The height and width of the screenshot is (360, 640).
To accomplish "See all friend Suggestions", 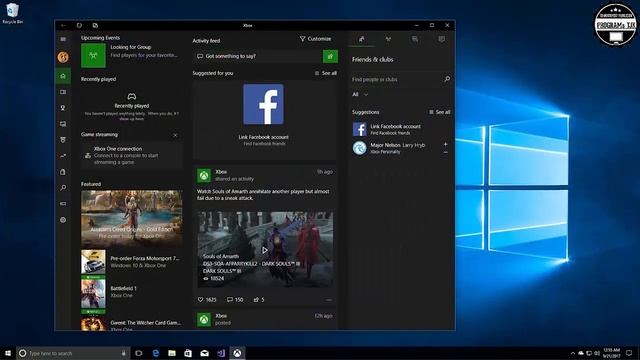I will 440,112.
